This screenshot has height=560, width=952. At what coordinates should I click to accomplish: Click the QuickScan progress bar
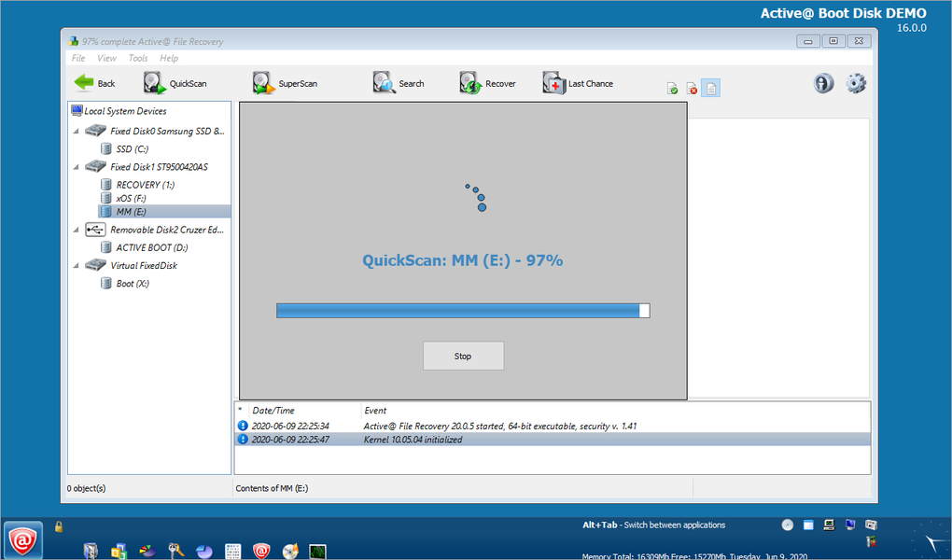tap(463, 311)
